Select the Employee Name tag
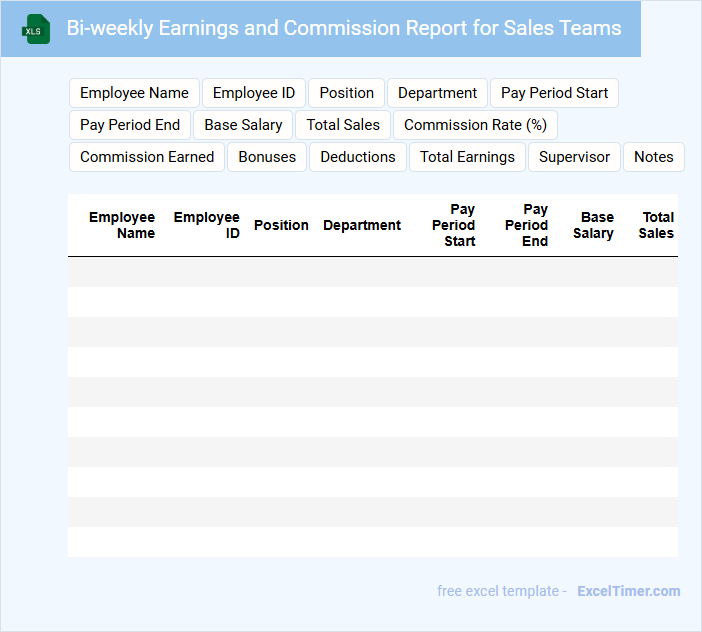702x632 pixels. pos(134,93)
